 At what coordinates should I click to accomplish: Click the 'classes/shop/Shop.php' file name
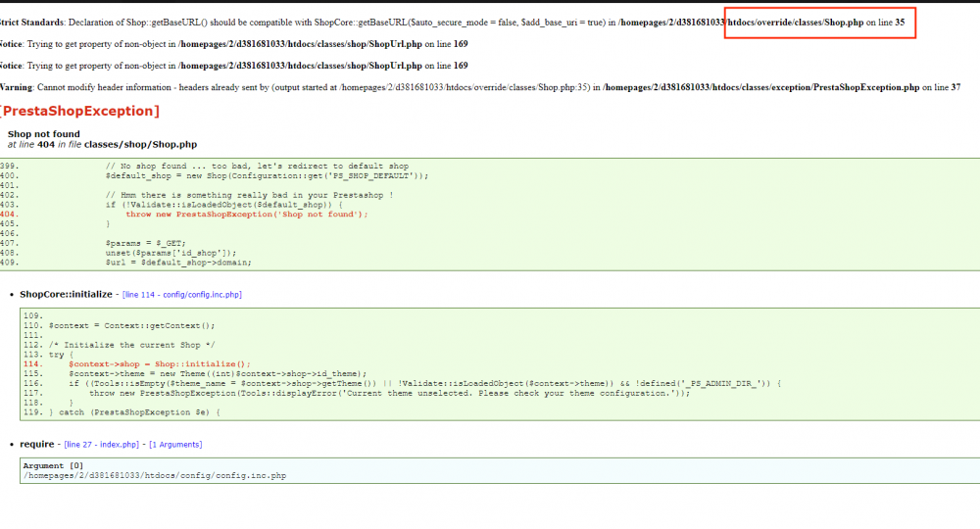tap(140, 144)
